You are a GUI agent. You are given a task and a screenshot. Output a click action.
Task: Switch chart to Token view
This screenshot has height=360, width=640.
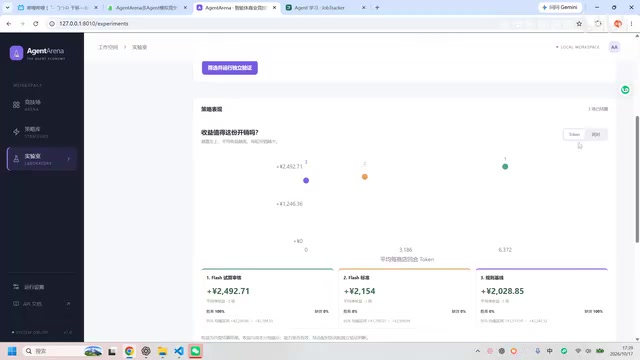(574, 134)
